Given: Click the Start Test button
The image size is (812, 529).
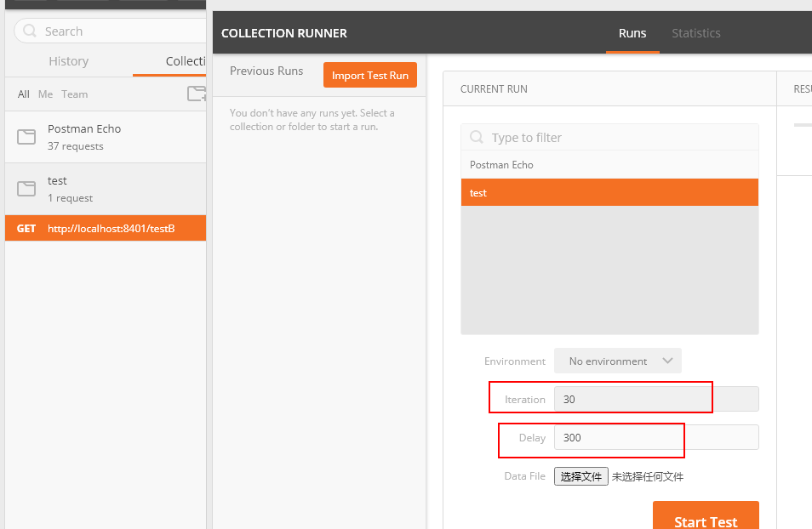Looking at the screenshot, I should pyautogui.click(x=706, y=515).
